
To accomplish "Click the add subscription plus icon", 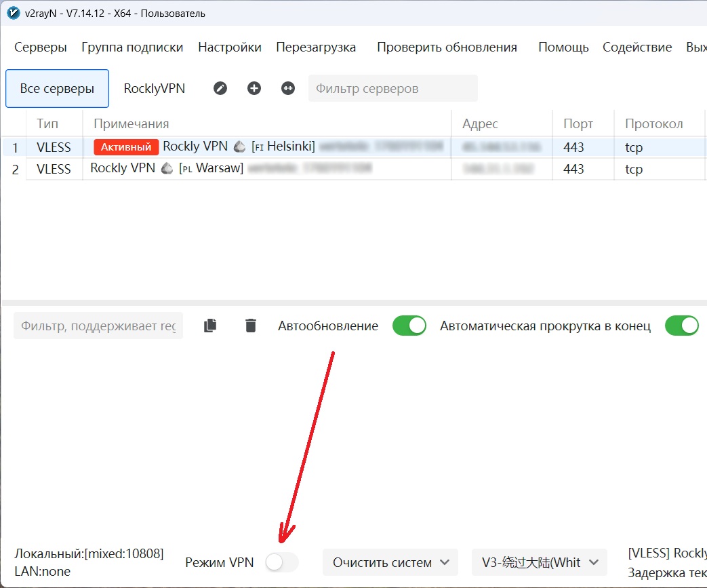I will (254, 88).
